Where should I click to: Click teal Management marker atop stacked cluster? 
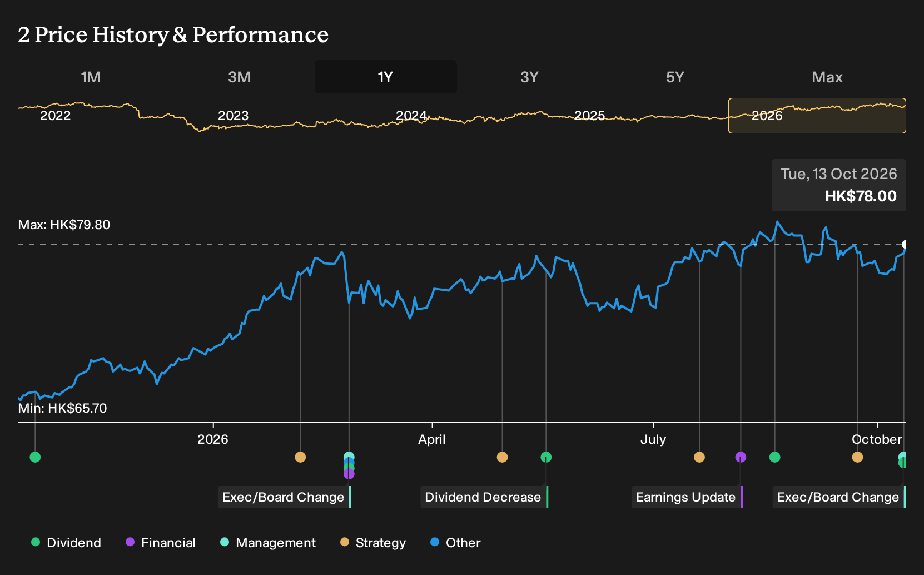(x=349, y=457)
